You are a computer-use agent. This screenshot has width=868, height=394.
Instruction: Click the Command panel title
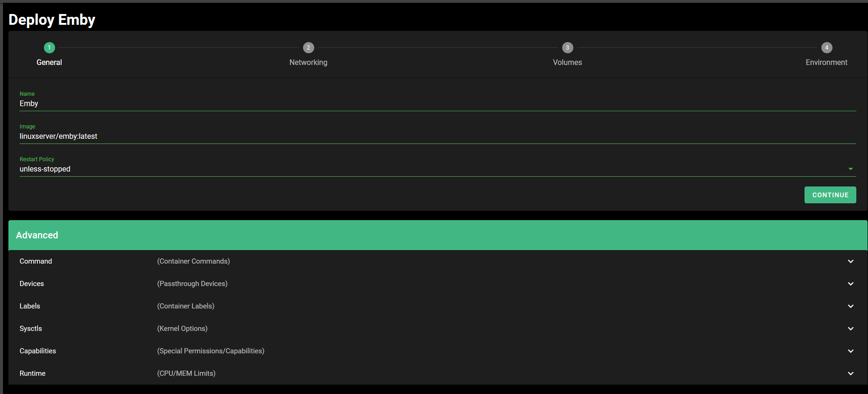[x=35, y=261]
